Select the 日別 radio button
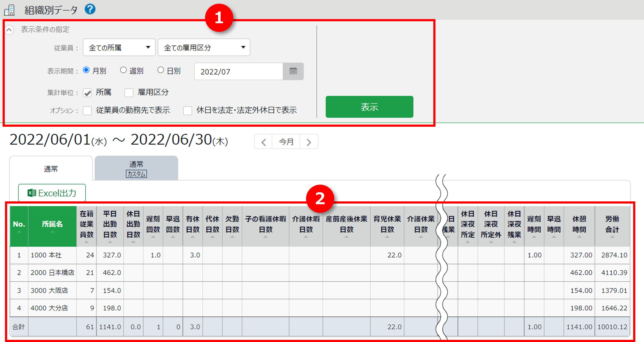This screenshot has width=644, height=342. (161, 70)
